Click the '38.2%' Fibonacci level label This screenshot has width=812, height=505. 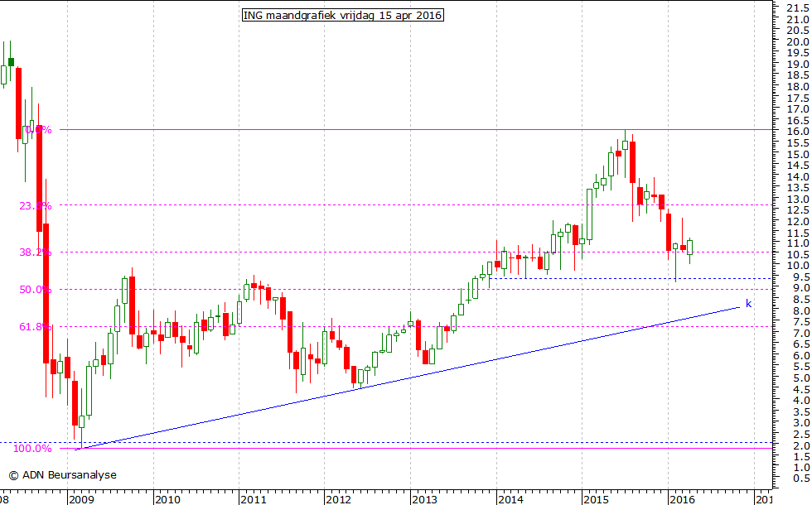pos(36,252)
